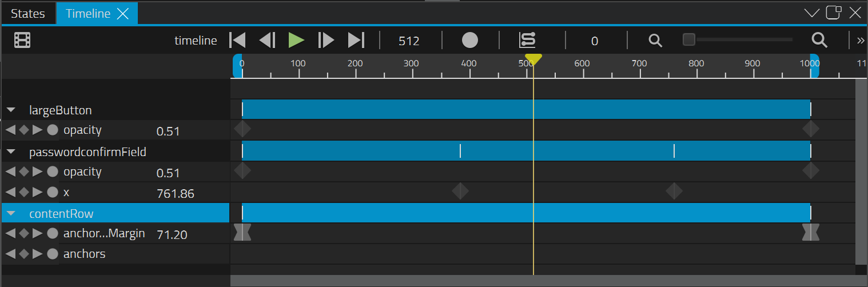Screen dimensions: 868x287
Task: Go to next keyframe of anchors property
Action: click(38, 254)
